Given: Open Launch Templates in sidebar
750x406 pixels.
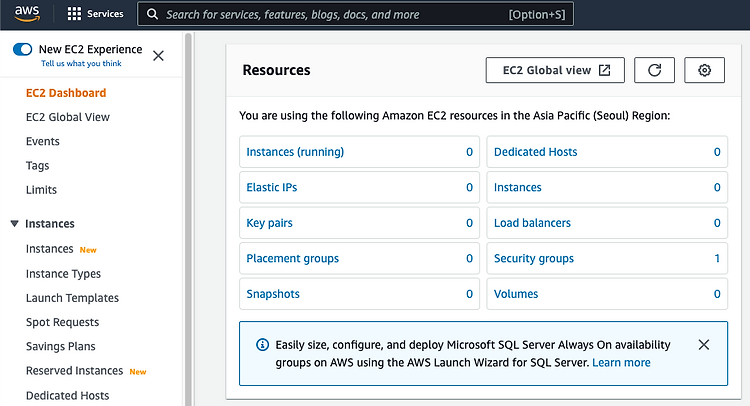Looking at the screenshot, I should (72, 298).
